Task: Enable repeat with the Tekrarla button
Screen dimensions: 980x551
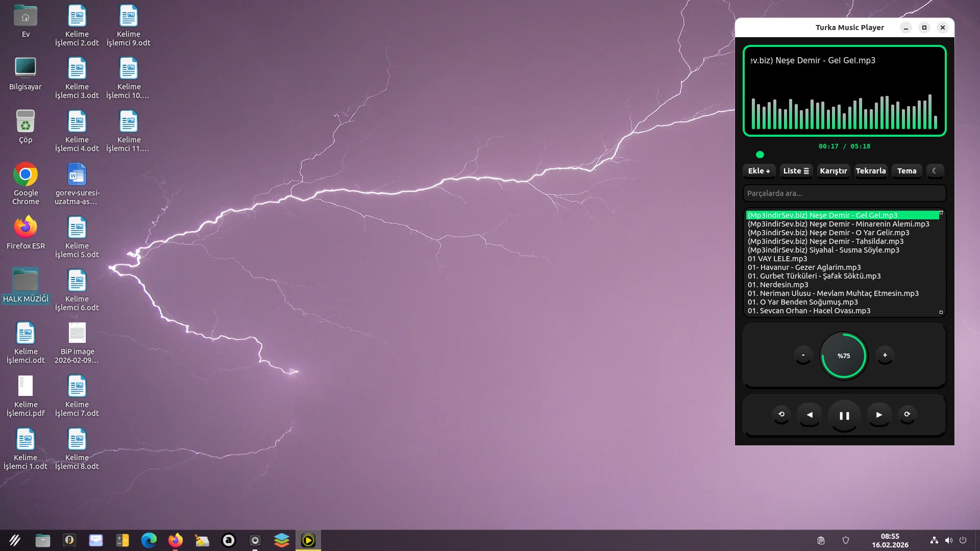Action: (x=870, y=171)
